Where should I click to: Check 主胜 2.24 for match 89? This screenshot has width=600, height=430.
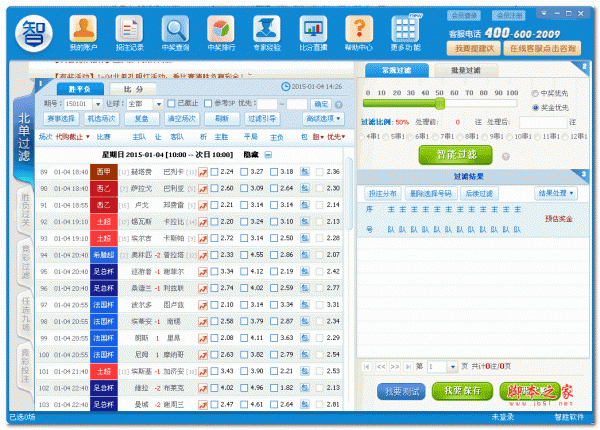point(214,172)
